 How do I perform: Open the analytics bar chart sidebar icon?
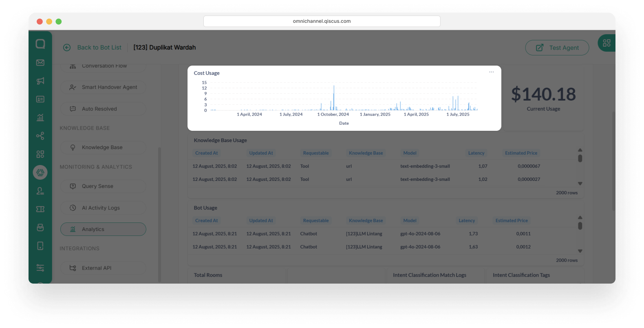pos(40,118)
